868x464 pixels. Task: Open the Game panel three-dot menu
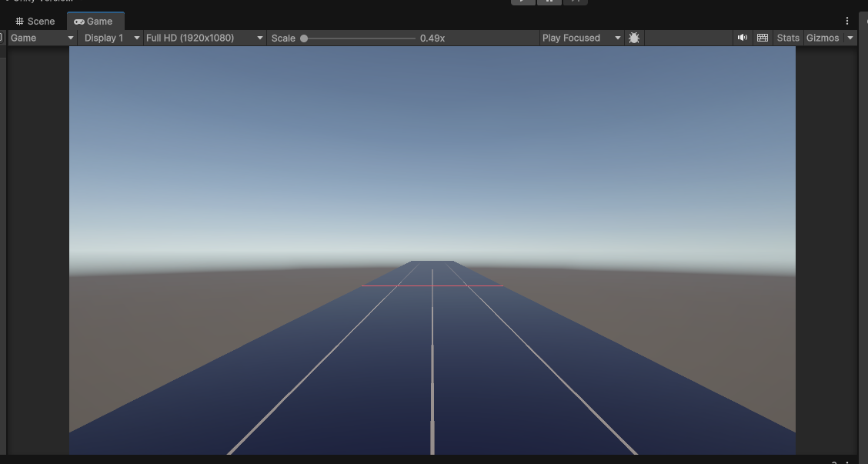847,21
